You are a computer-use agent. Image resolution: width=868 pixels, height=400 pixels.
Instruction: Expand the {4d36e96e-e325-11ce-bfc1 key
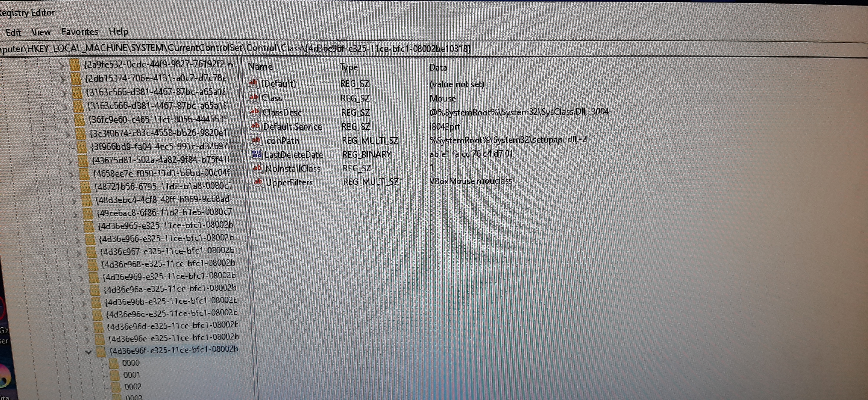[x=88, y=340]
